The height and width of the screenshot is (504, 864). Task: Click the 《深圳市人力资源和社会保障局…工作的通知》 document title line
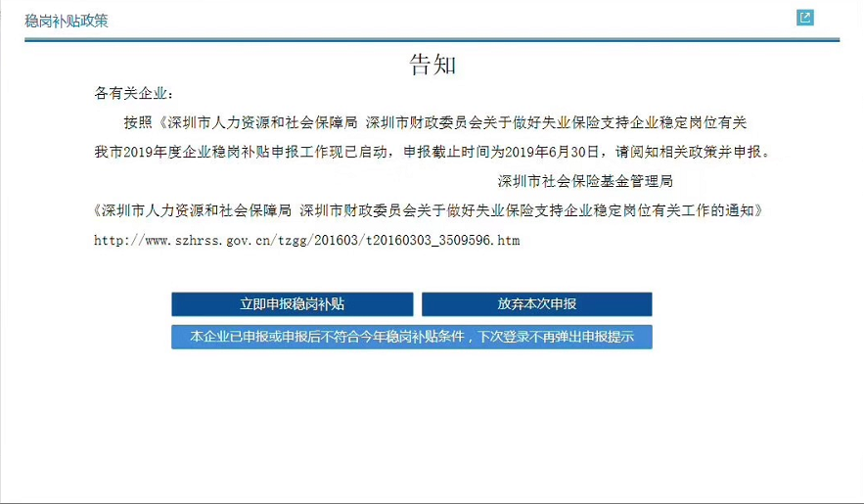click(x=428, y=210)
